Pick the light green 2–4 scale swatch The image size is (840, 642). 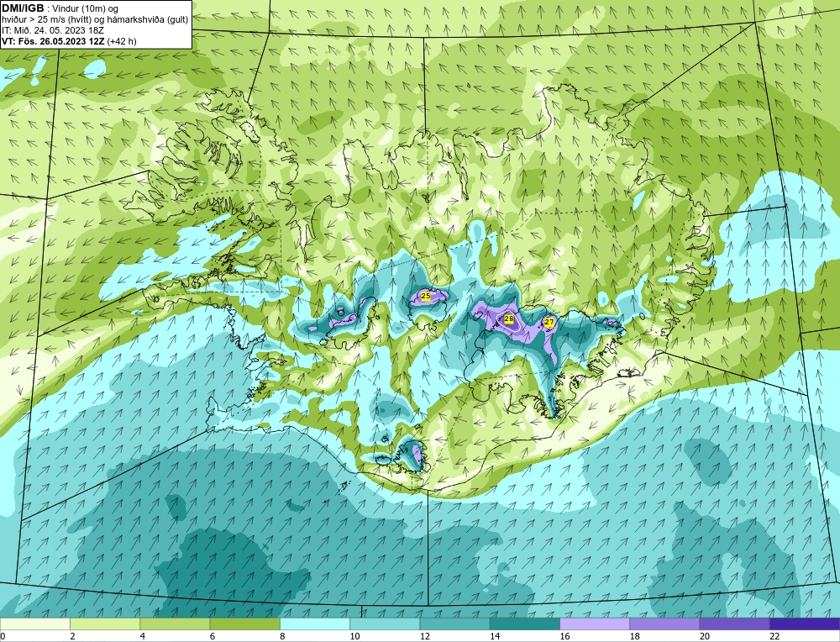click(105, 624)
